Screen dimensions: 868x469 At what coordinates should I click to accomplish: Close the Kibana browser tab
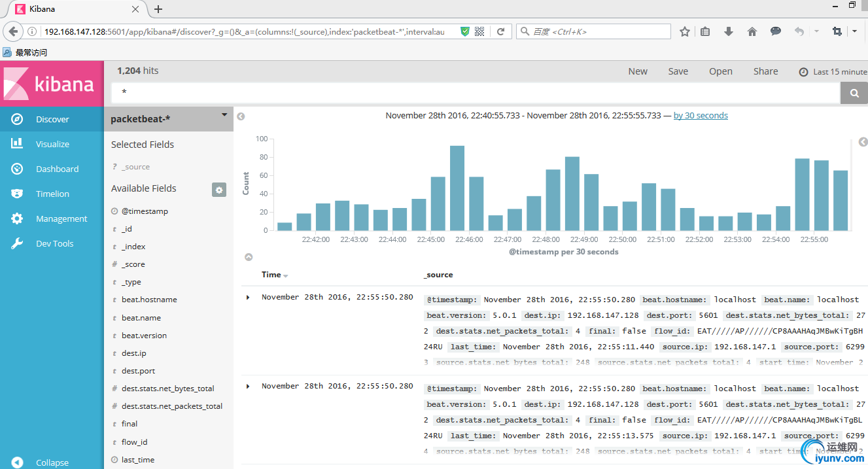(137, 9)
